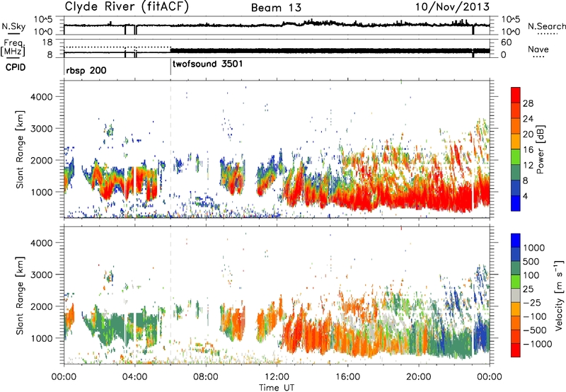The height and width of the screenshot is (392, 566).
Task: Click the "60" Nave tick label
Action: (x=506, y=42)
